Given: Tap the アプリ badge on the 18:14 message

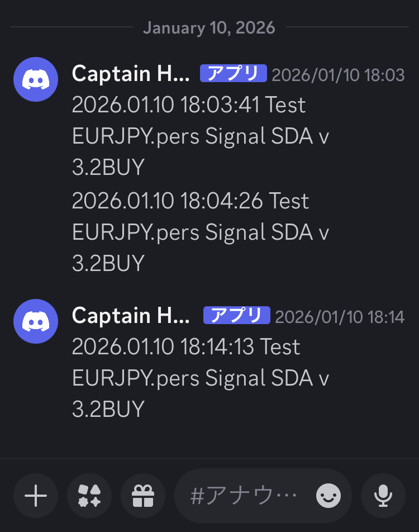Looking at the screenshot, I should point(236,316).
